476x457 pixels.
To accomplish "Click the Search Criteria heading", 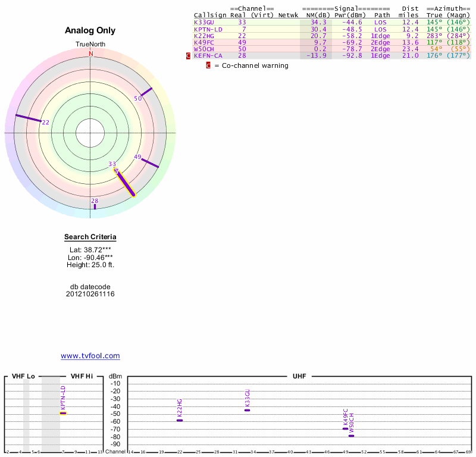I will (x=90, y=237).
